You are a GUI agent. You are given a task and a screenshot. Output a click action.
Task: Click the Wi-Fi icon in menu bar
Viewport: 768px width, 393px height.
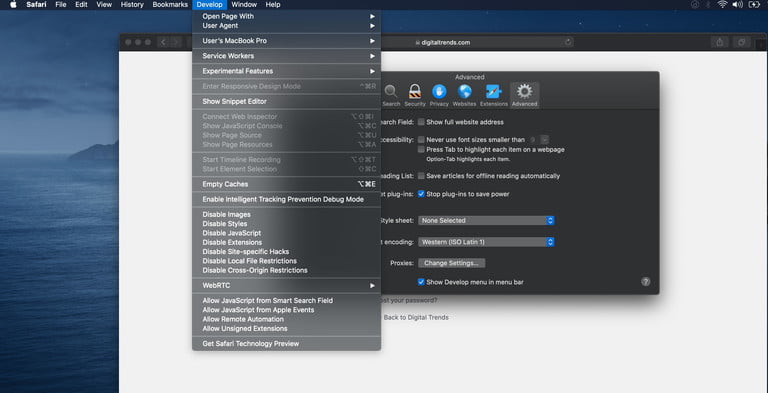722,4
